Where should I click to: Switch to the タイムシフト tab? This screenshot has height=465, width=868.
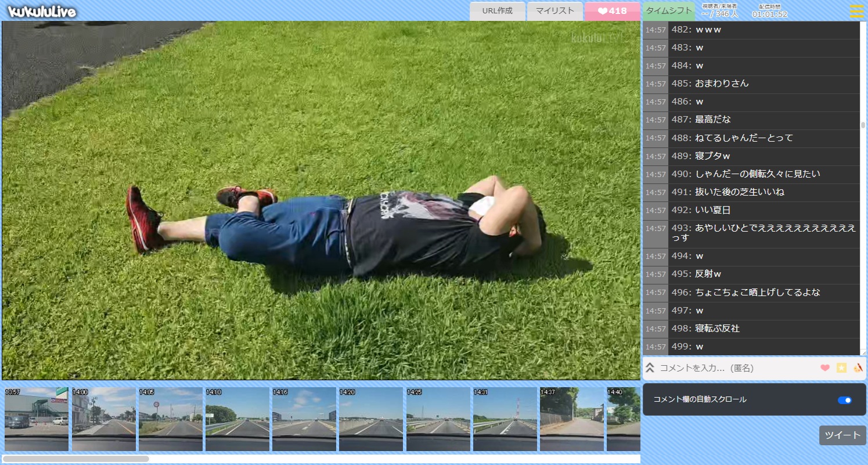click(x=669, y=11)
